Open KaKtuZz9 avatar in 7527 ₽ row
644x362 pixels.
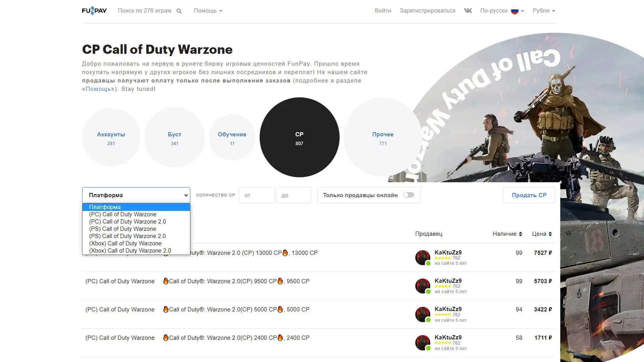[423, 257]
